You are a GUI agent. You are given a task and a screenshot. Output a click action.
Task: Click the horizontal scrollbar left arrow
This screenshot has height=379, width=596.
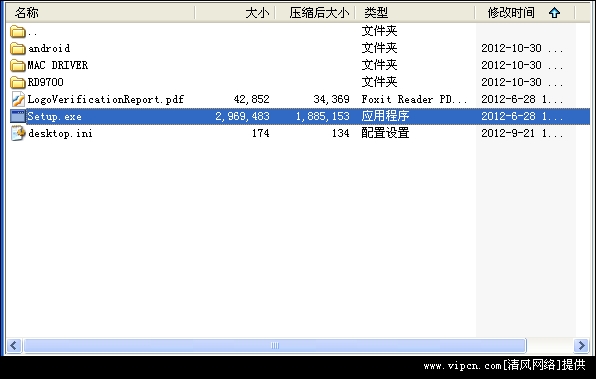[x=14, y=346]
